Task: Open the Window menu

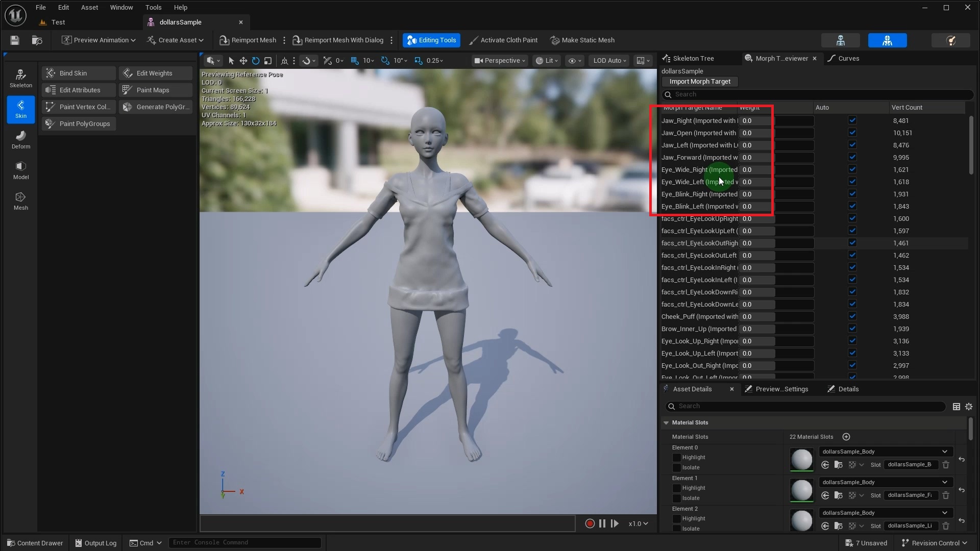Action: (x=121, y=7)
